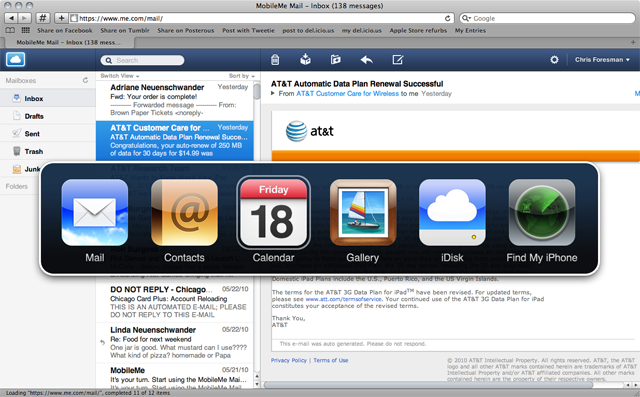Open the Gallery app icon
Viewport: 640px width, 397px height.
pos(363,212)
